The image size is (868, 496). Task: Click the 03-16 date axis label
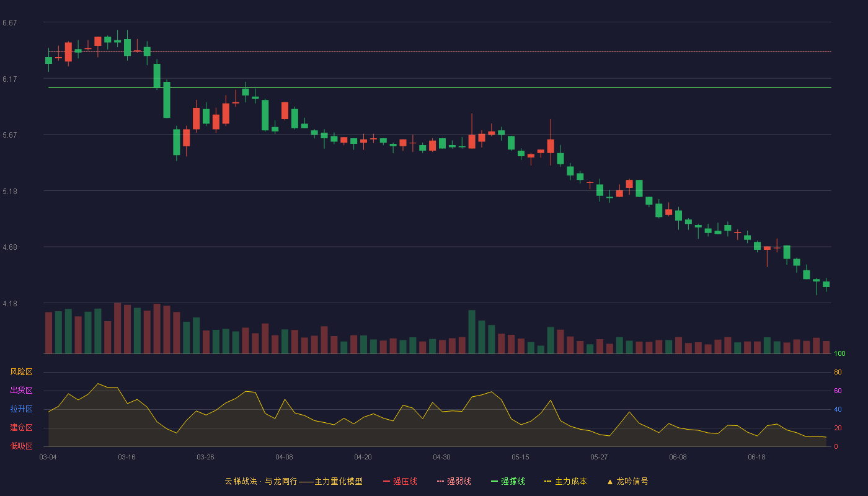tap(126, 457)
